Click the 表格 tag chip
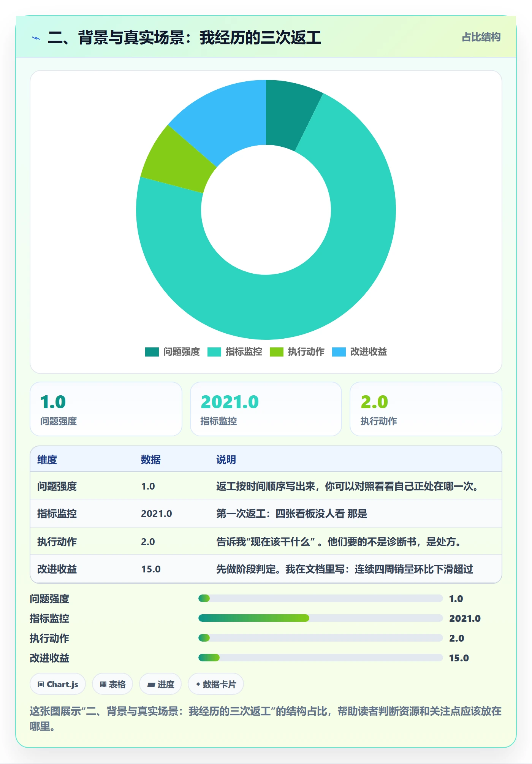Viewport: 532px width, 764px height. click(x=112, y=684)
